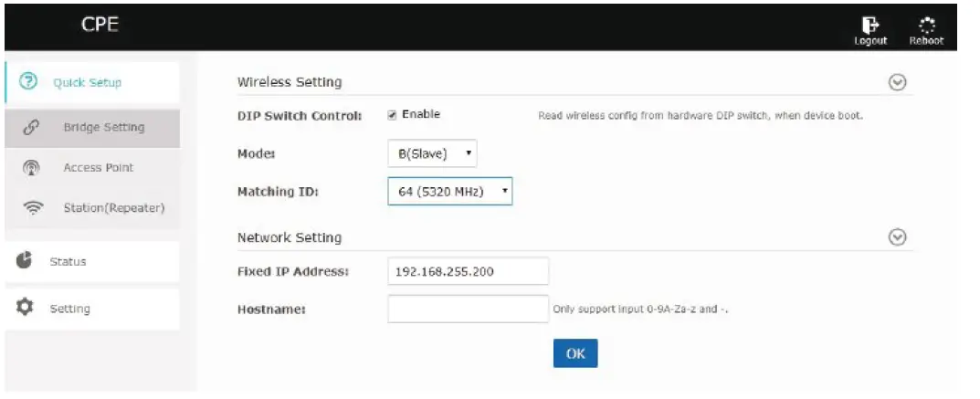Toggle the DIP Switch Control Enable checkbox
This screenshot has height=399, width=980.
click(392, 115)
